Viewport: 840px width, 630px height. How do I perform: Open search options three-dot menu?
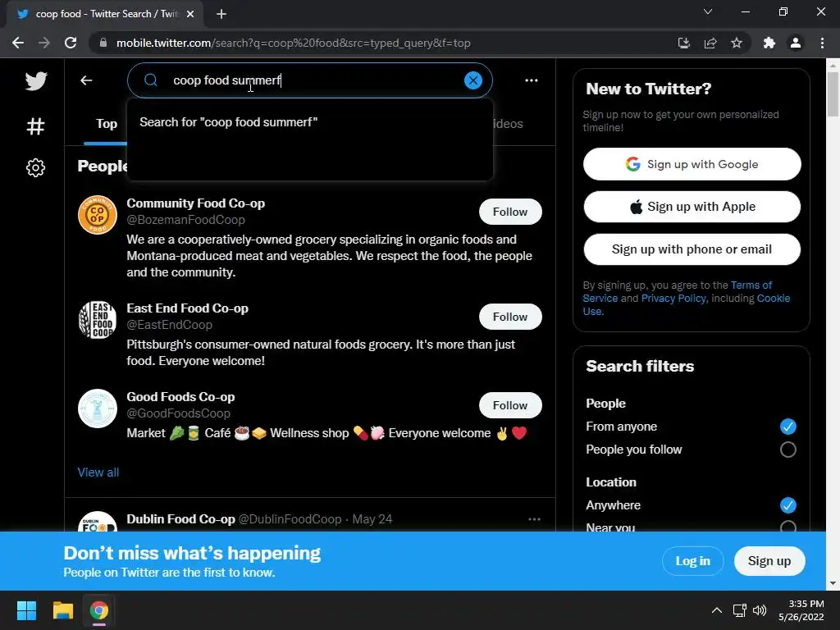click(x=532, y=80)
